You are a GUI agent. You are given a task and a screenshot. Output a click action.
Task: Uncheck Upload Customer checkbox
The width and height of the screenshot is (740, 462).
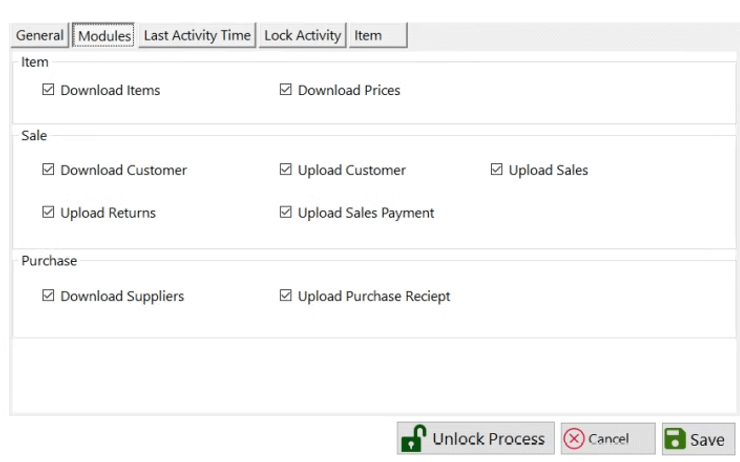point(286,170)
